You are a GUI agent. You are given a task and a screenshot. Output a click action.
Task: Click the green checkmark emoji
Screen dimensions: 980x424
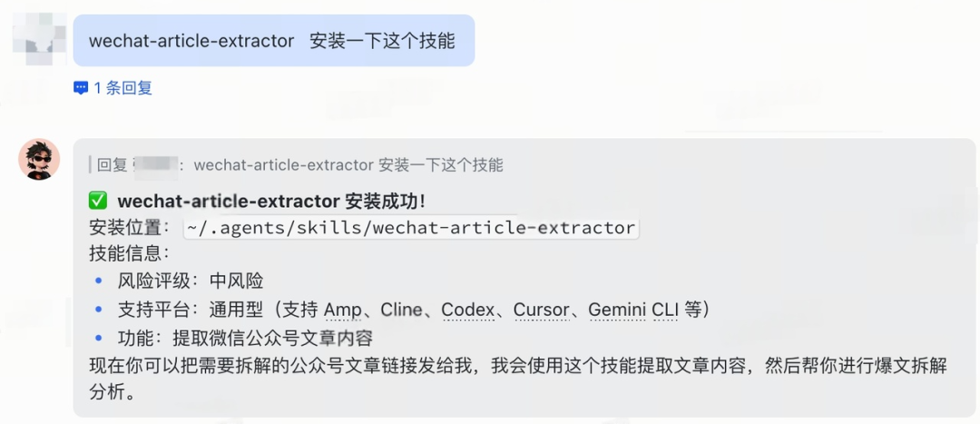point(98,201)
